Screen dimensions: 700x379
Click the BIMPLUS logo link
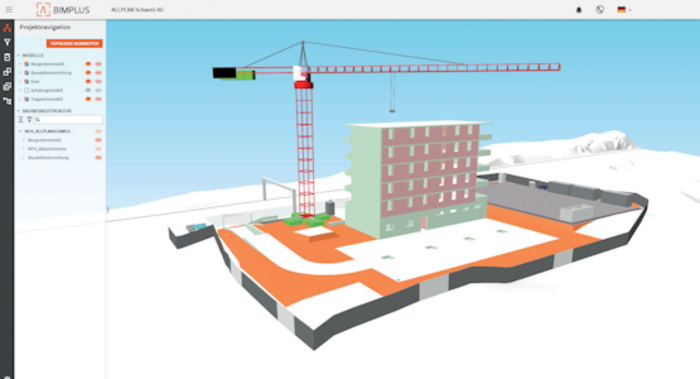63,9
